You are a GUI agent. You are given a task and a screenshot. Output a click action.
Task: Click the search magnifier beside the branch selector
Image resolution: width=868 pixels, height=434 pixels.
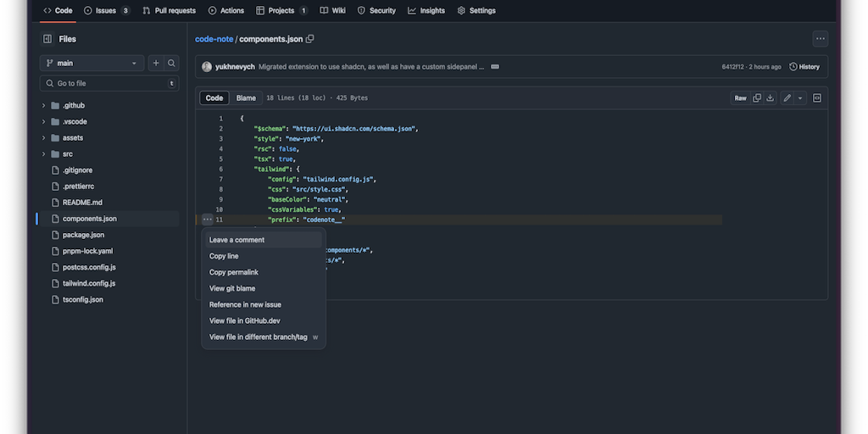171,64
